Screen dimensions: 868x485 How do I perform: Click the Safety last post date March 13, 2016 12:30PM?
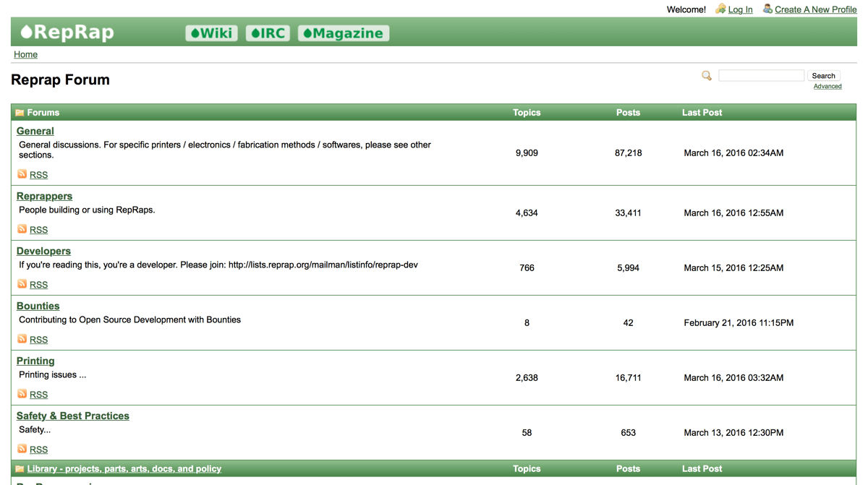733,433
